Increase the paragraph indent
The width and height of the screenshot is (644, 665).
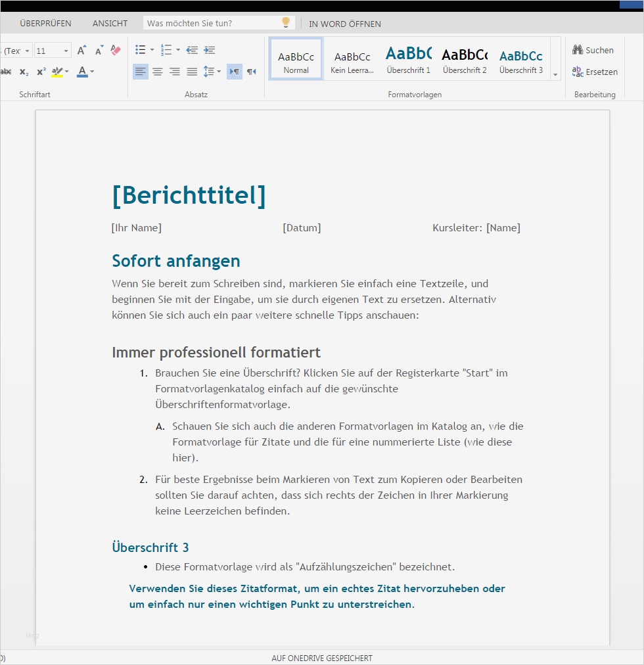click(209, 49)
